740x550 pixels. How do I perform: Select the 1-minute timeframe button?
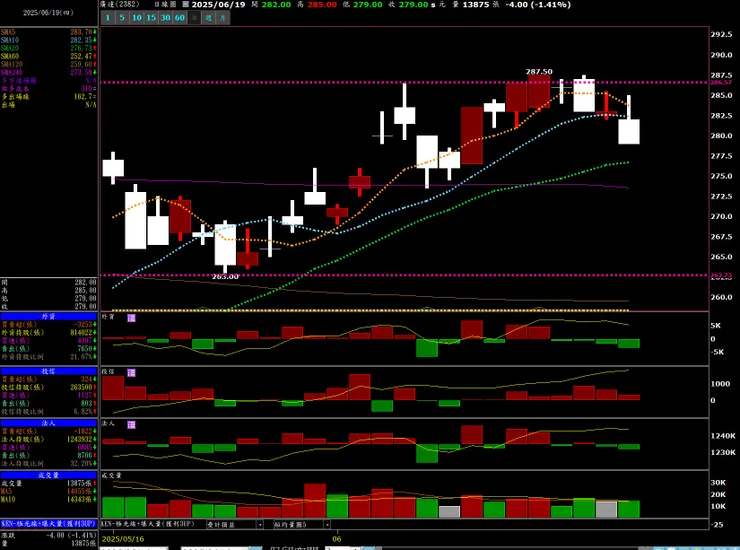point(108,18)
